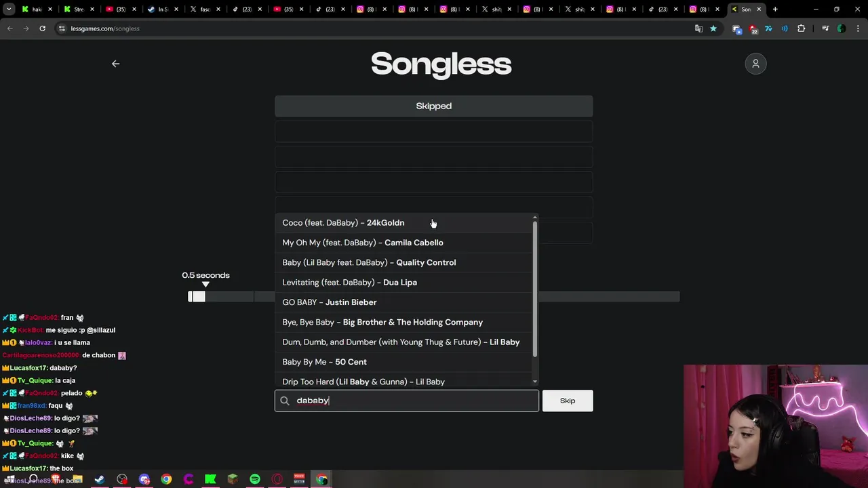
Task: Open the tab search dropdown arrow
Action: 9,9
